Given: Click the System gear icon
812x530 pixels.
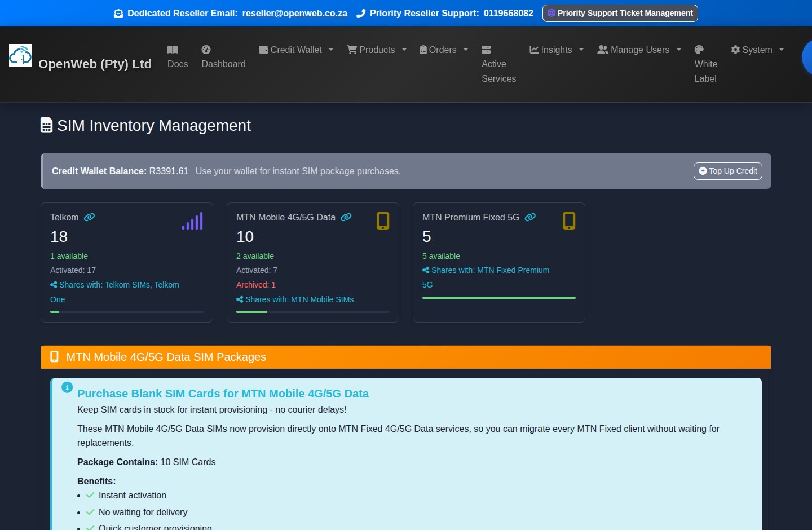Looking at the screenshot, I should coord(735,50).
